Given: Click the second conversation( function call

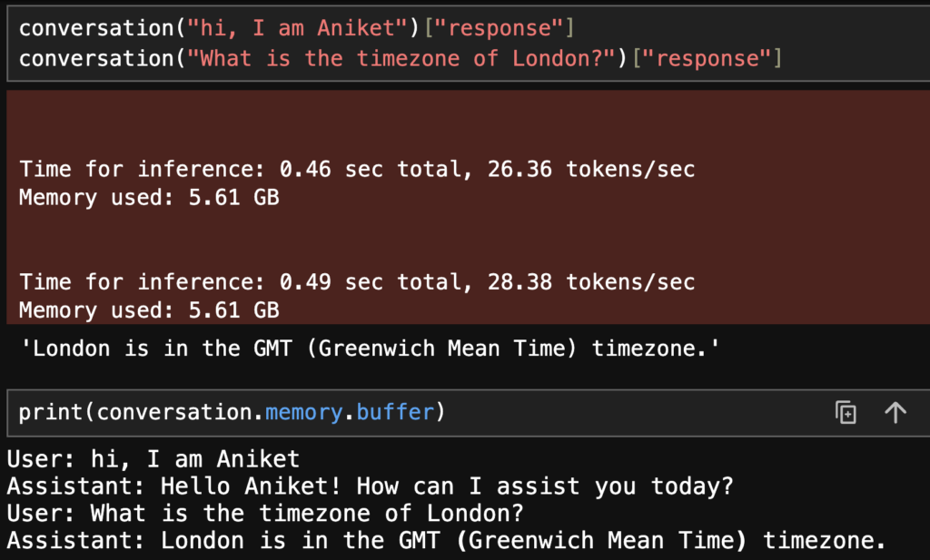Looking at the screenshot, I should coord(103,59).
